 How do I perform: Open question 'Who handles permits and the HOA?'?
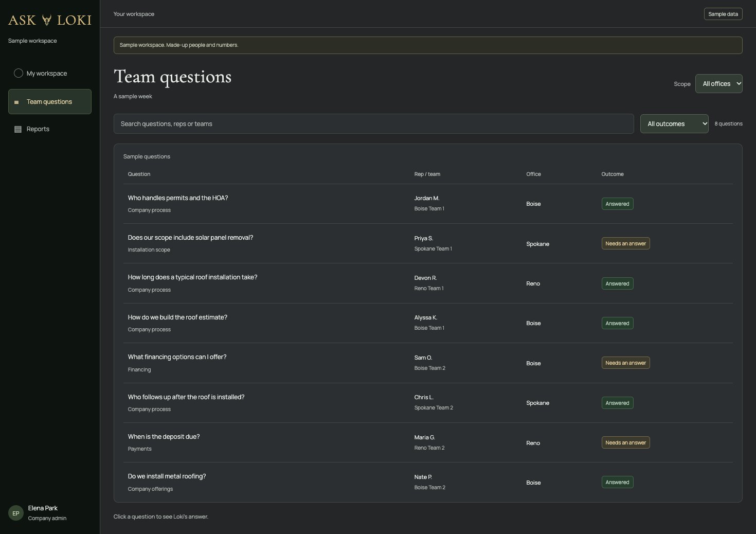tap(178, 198)
